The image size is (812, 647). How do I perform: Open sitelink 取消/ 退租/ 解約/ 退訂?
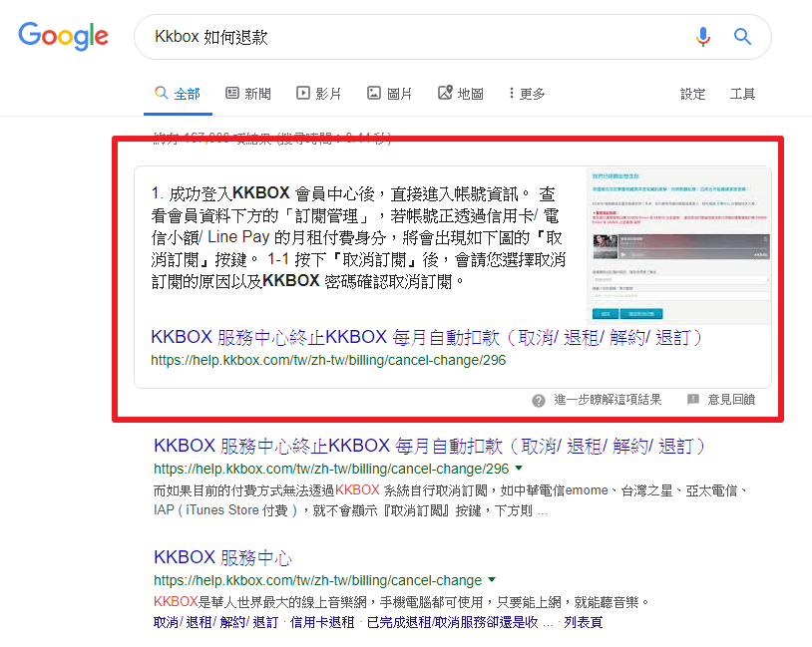(215, 622)
